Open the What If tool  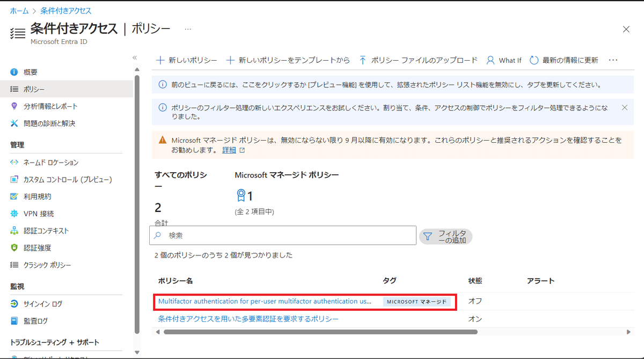503,60
